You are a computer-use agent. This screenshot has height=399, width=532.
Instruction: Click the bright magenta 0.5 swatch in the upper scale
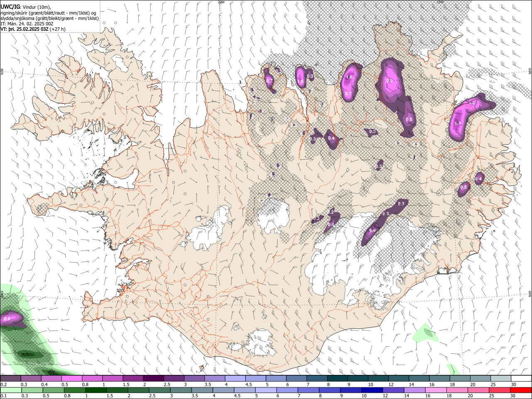tap(71, 379)
